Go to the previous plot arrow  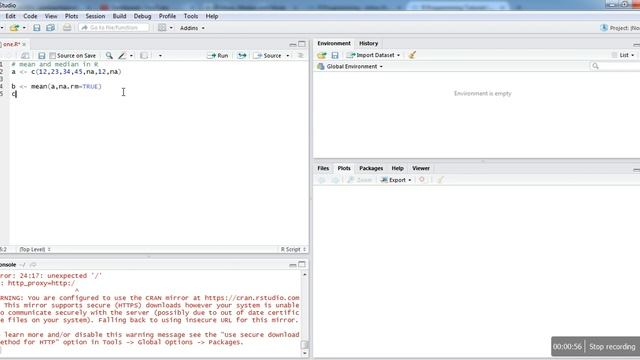click(322, 180)
